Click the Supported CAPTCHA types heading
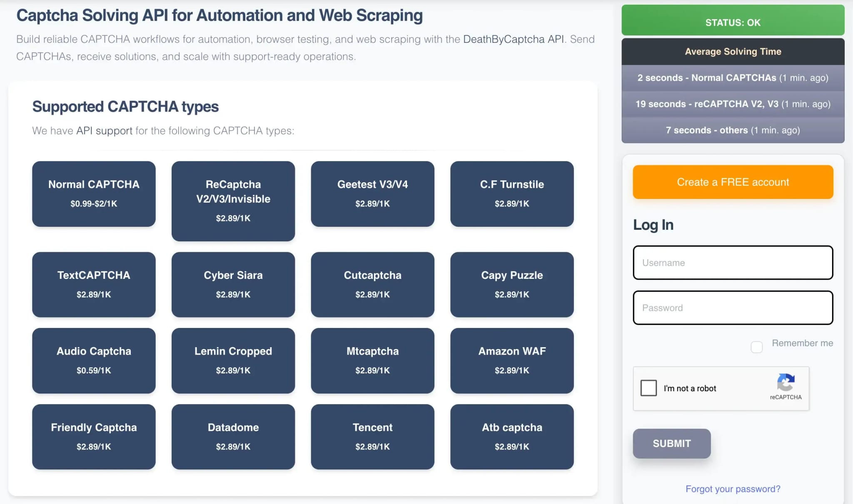 pyautogui.click(x=125, y=107)
